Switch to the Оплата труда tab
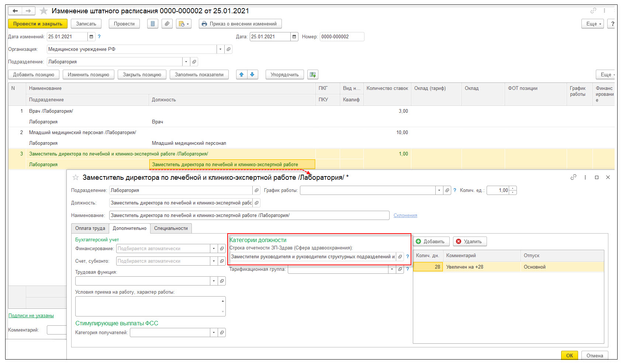622x364 pixels. (90, 228)
